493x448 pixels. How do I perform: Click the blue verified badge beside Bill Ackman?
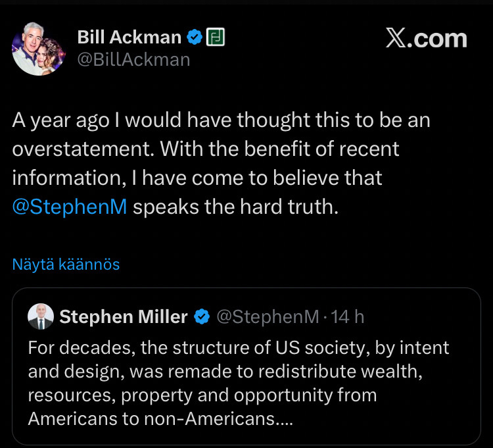[195, 37]
